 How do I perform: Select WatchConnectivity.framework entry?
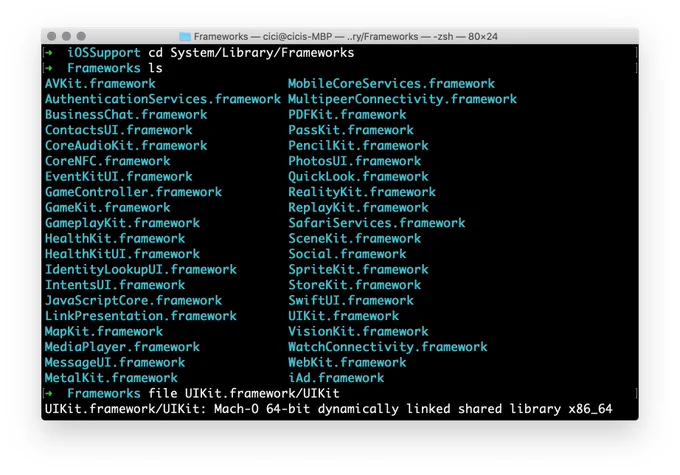[388, 347]
